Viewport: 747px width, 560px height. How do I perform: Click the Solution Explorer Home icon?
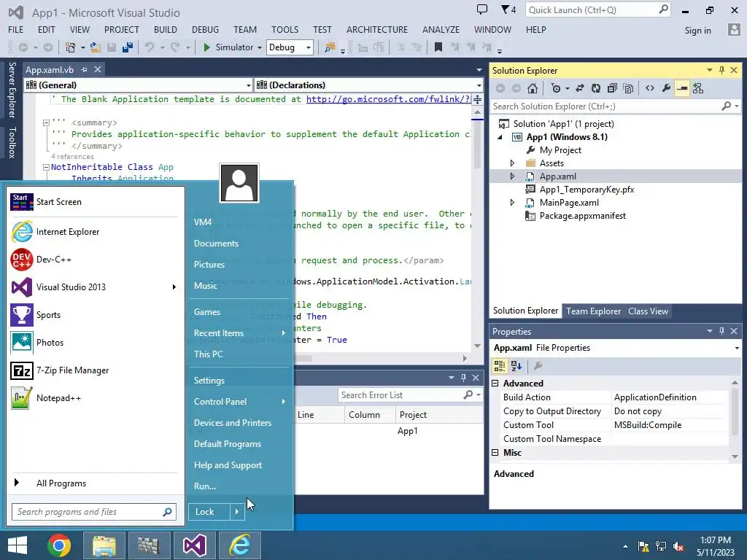pos(533,88)
